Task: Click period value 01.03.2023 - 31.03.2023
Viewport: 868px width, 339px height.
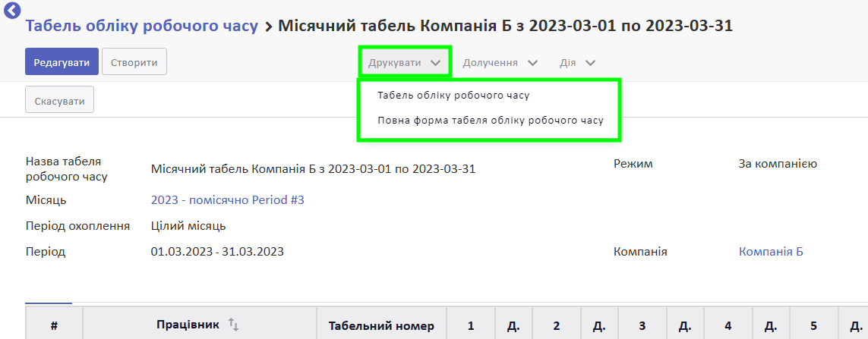Action: [x=217, y=252]
